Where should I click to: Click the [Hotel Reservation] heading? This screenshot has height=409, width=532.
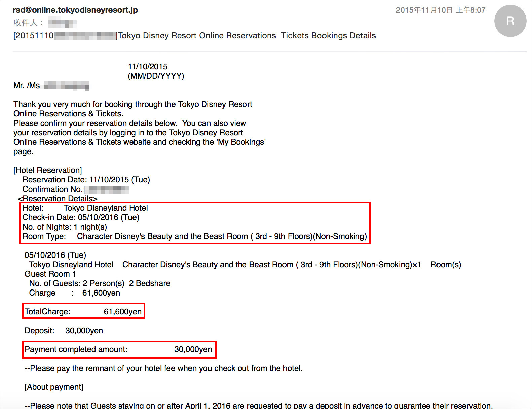[48, 170]
